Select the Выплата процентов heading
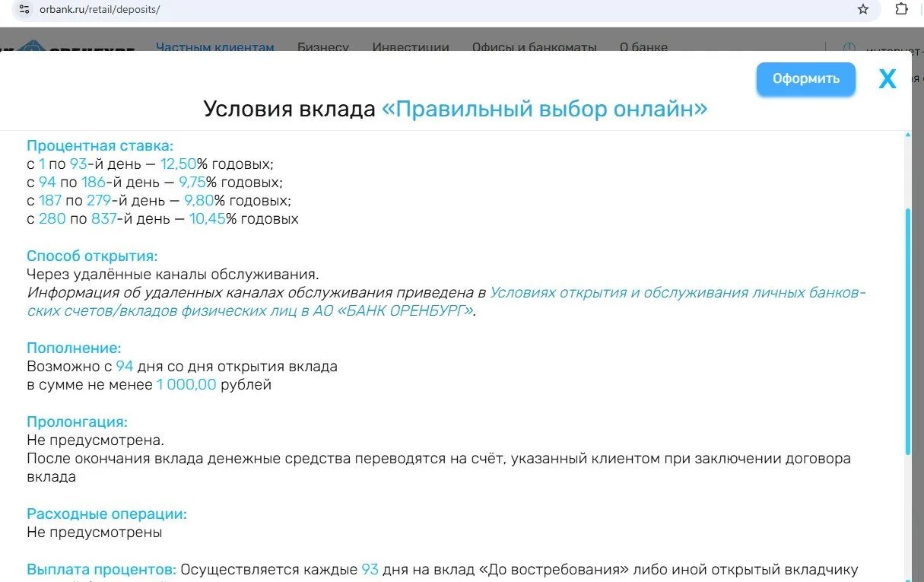This screenshot has height=582, width=924. [x=102, y=570]
